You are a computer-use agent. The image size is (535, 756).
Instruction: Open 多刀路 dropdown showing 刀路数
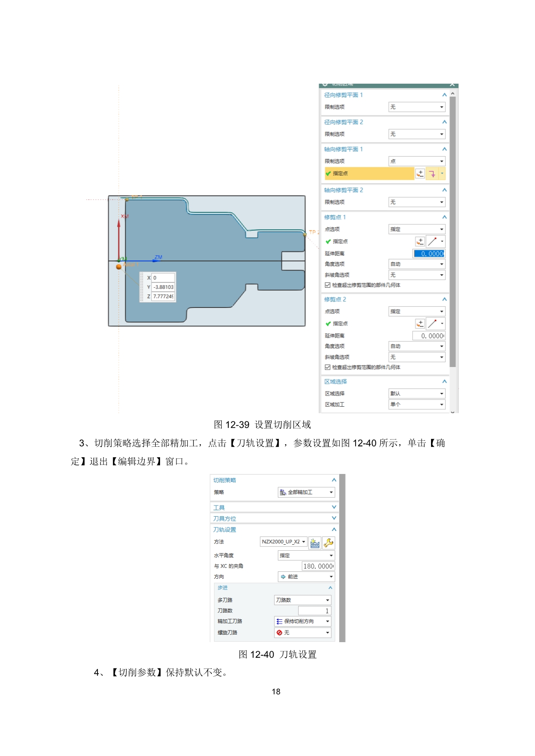302,600
